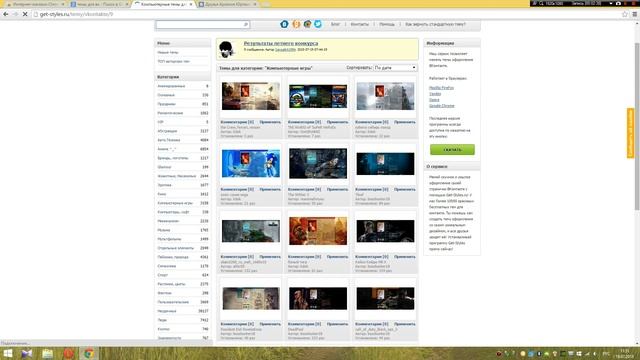Switch to the fourth tab with VK icon
640x360 pixels.
(227, 4)
